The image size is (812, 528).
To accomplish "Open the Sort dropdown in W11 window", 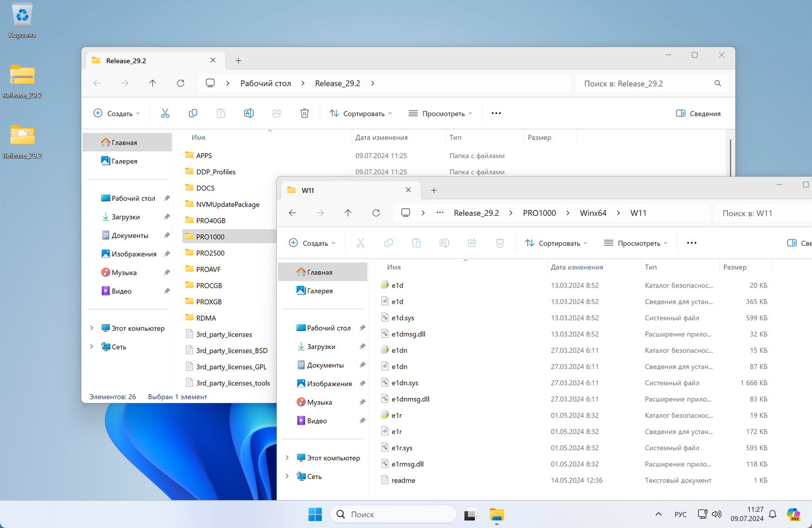I will point(555,243).
